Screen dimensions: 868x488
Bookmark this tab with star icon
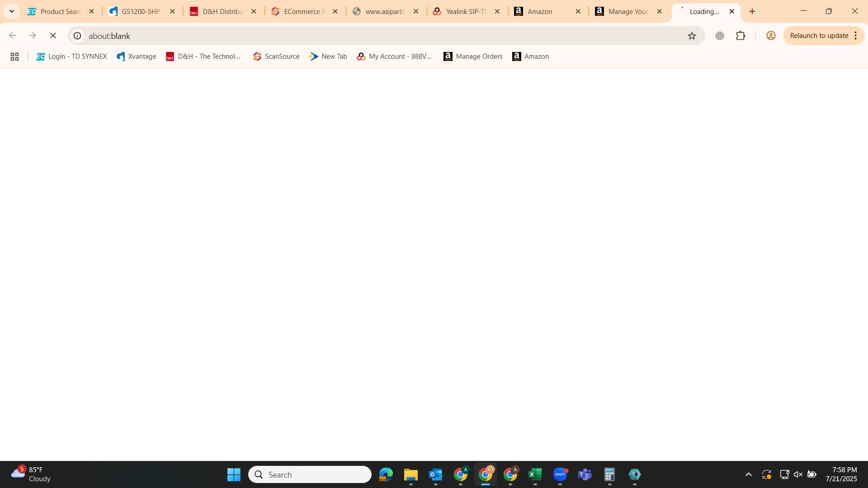click(692, 36)
